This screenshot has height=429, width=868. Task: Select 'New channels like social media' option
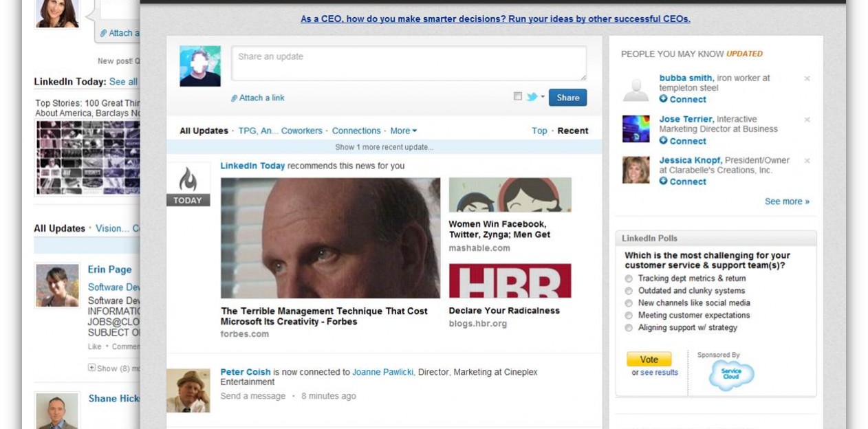[x=629, y=303]
